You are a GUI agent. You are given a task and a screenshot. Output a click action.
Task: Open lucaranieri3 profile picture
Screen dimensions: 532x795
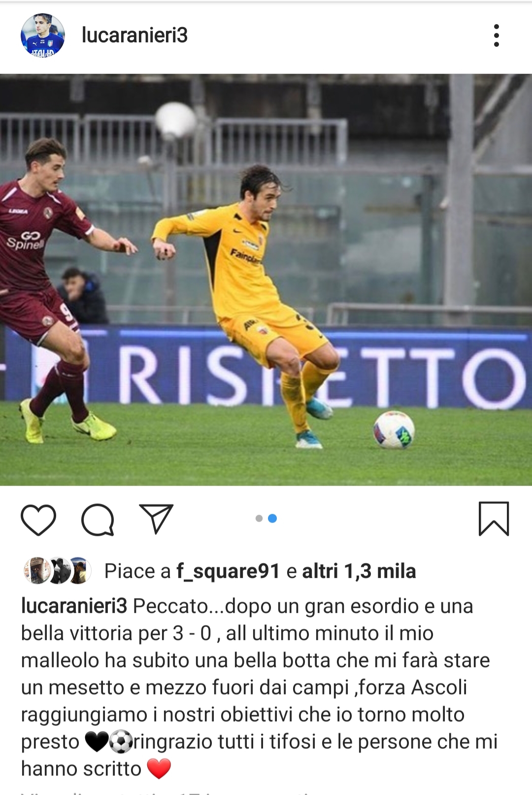click(x=43, y=35)
